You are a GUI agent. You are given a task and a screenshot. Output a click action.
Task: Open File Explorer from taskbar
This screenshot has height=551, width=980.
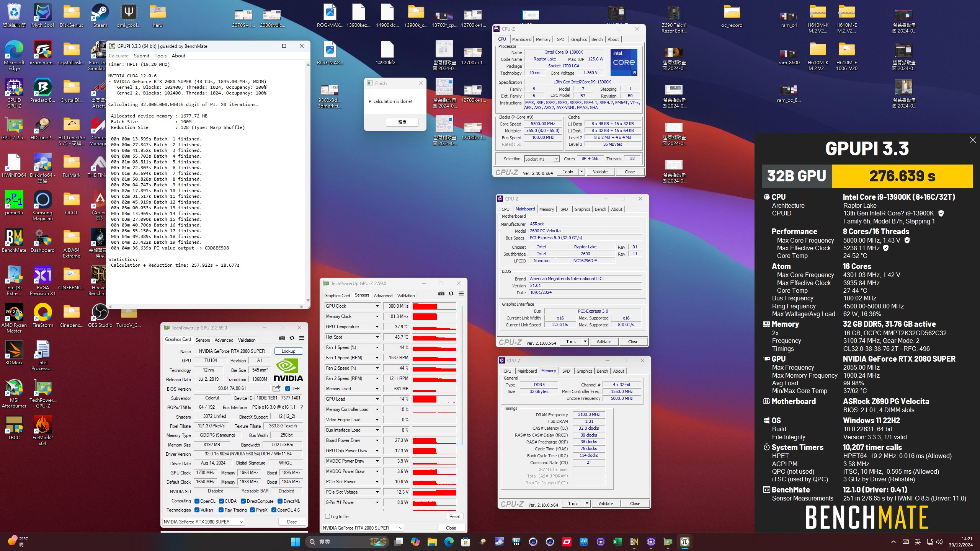click(432, 541)
